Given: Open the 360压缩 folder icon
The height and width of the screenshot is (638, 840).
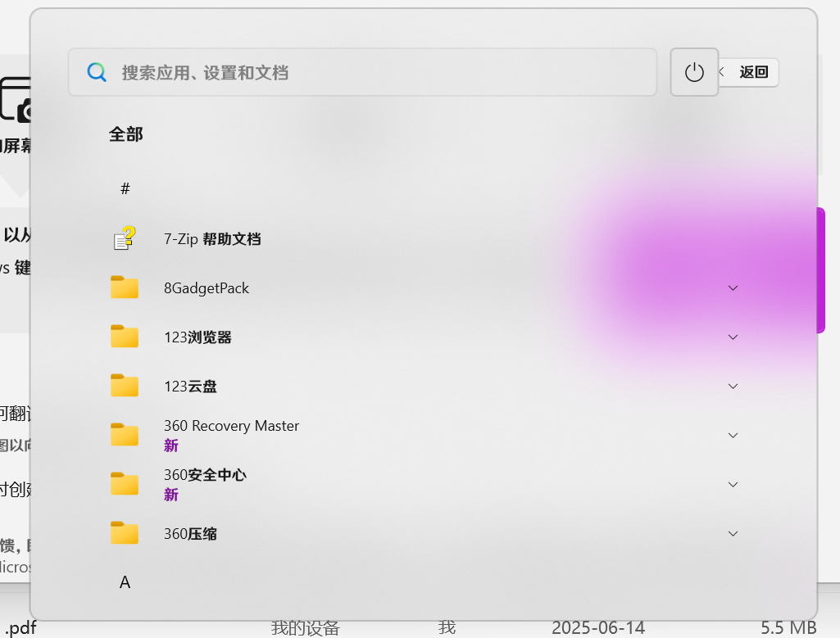Looking at the screenshot, I should [x=124, y=533].
